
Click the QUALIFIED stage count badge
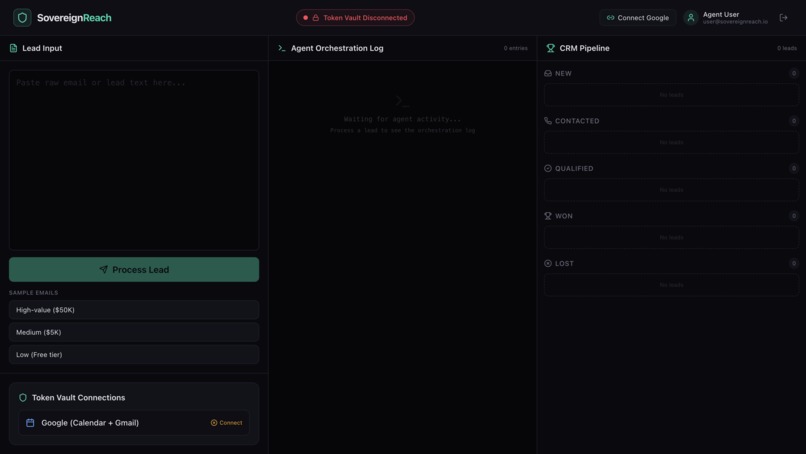(794, 168)
